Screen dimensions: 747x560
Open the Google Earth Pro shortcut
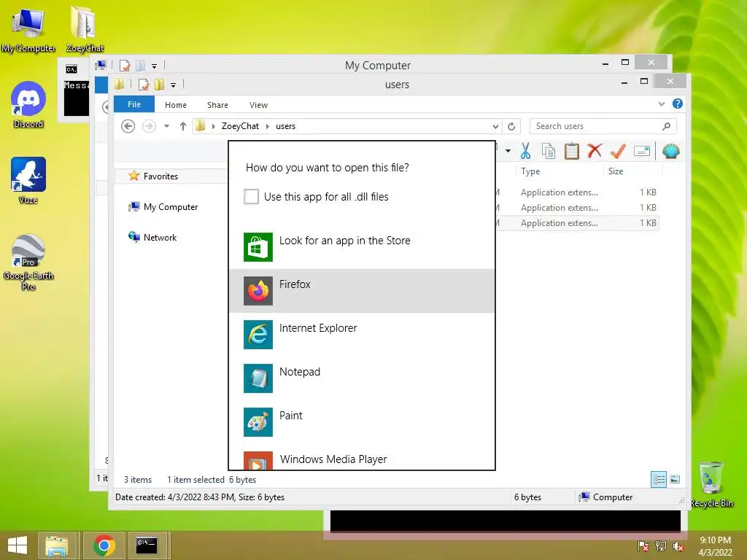pos(28,262)
